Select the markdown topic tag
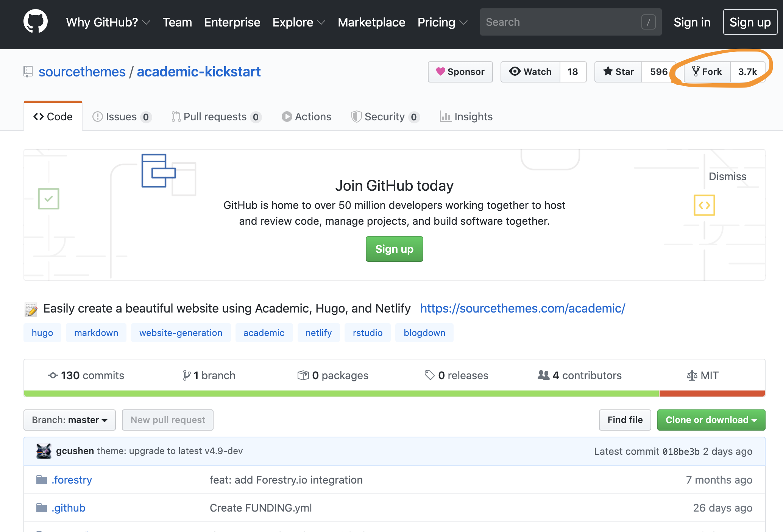Image resolution: width=783 pixels, height=532 pixels. pos(96,333)
